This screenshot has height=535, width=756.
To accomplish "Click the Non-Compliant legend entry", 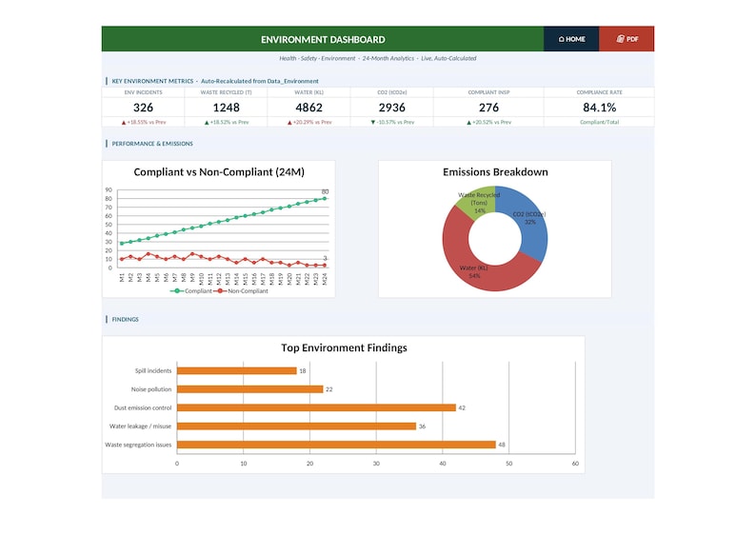I will click(x=242, y=291).
